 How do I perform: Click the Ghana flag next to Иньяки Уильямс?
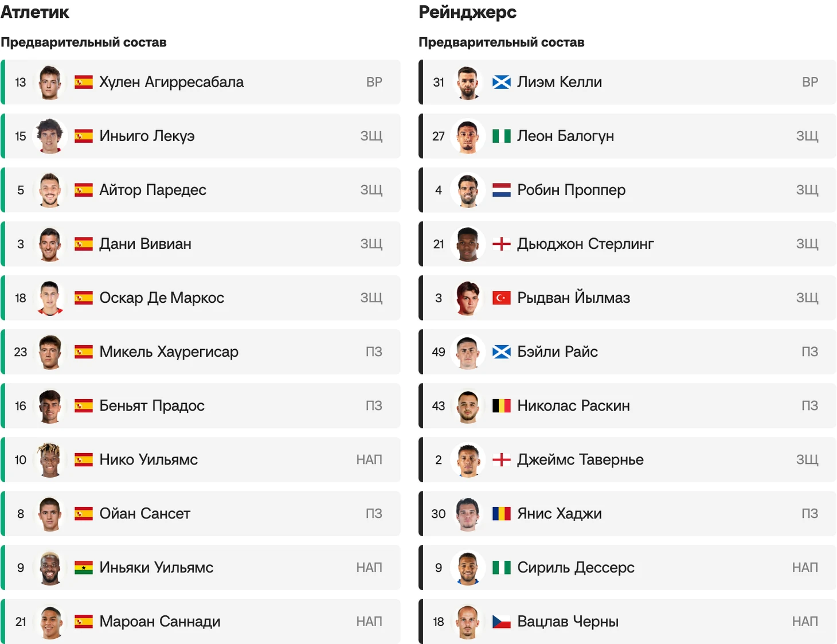(x=84, y=568)
